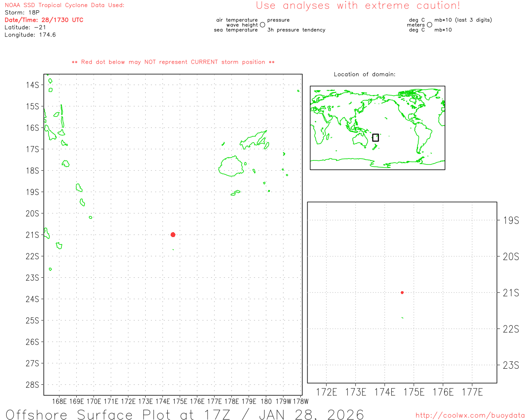Click the 'wave height' legend label
525x420 pixels.
(x=242, y=25)
